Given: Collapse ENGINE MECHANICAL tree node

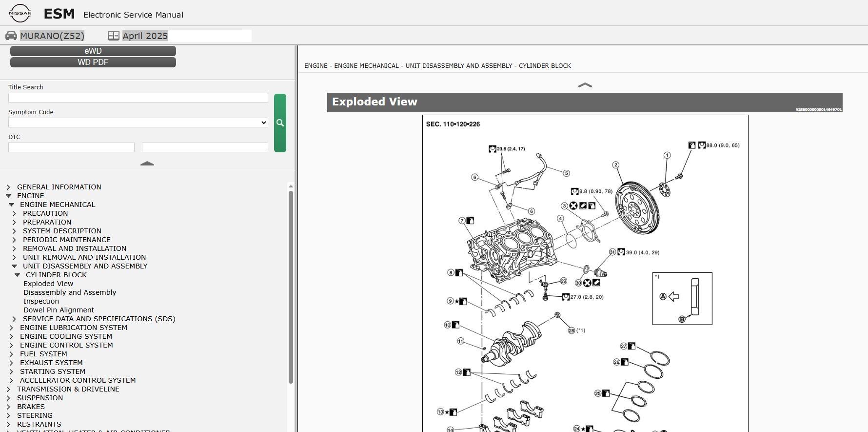Looking at the screenshot, I should click(x=11, y=205).
